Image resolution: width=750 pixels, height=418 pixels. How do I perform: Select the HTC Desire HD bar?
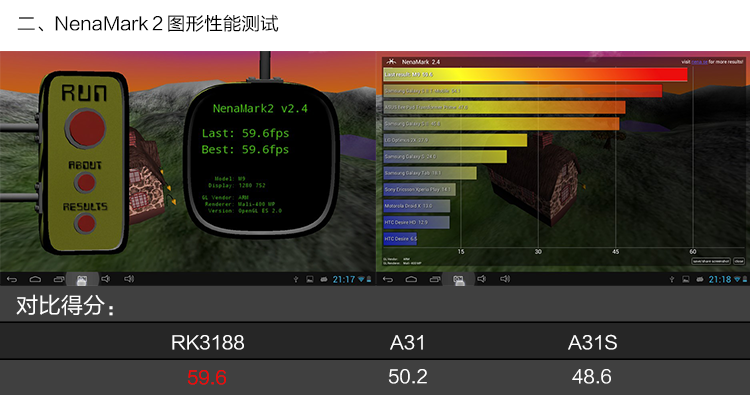(416, 222)
